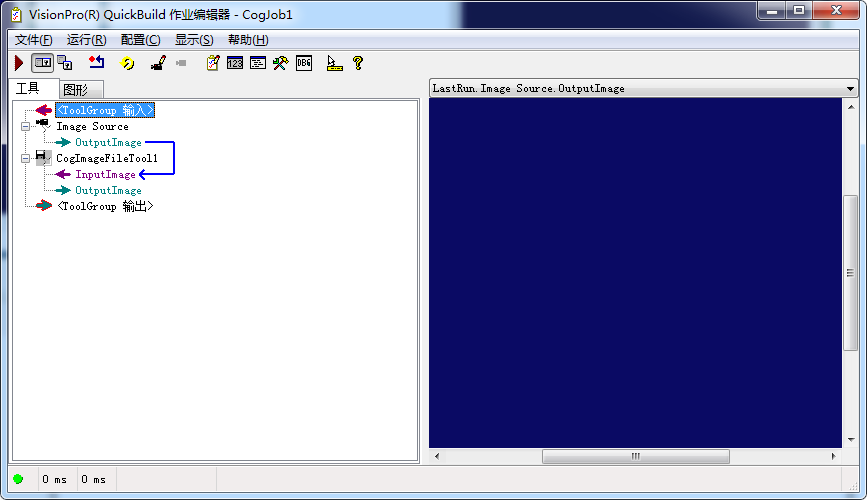
Task: Click the Image Source camera icon
Action: pyautogui.click(x=43, y=125)
